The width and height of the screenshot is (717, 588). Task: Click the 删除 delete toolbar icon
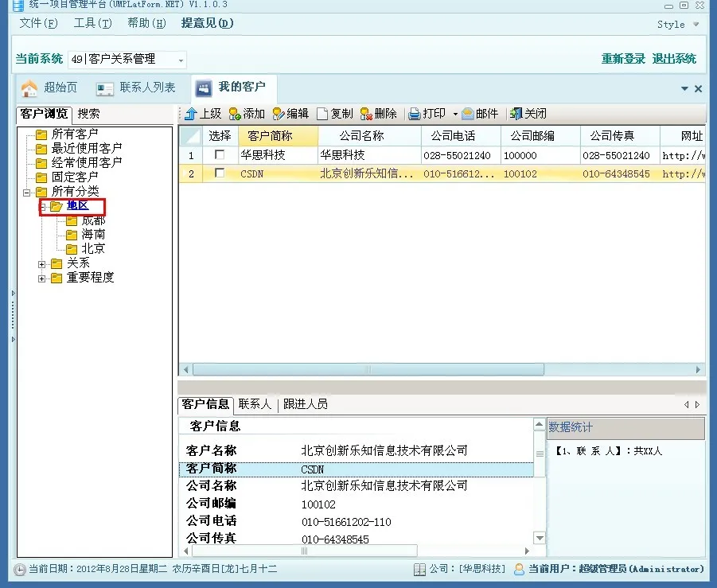(366, 114)
